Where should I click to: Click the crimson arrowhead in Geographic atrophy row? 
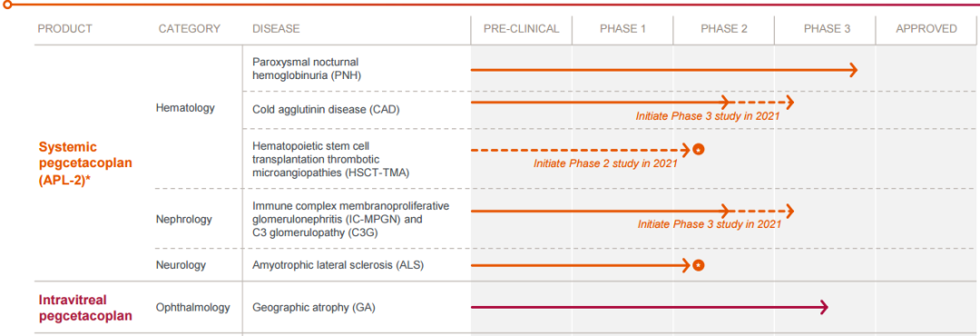click(824, 307)
